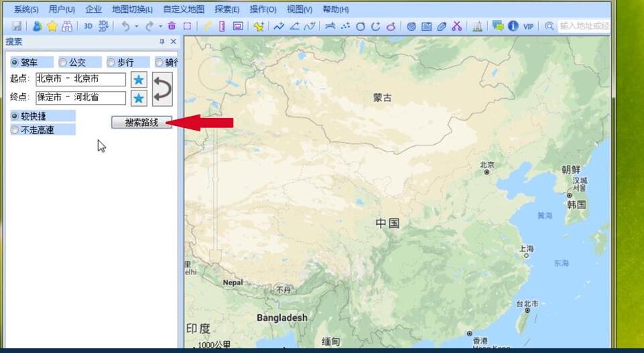Open the undo history dropdown arrow
The width and height of the screenshot is (644, 353).
coord(137,26)
